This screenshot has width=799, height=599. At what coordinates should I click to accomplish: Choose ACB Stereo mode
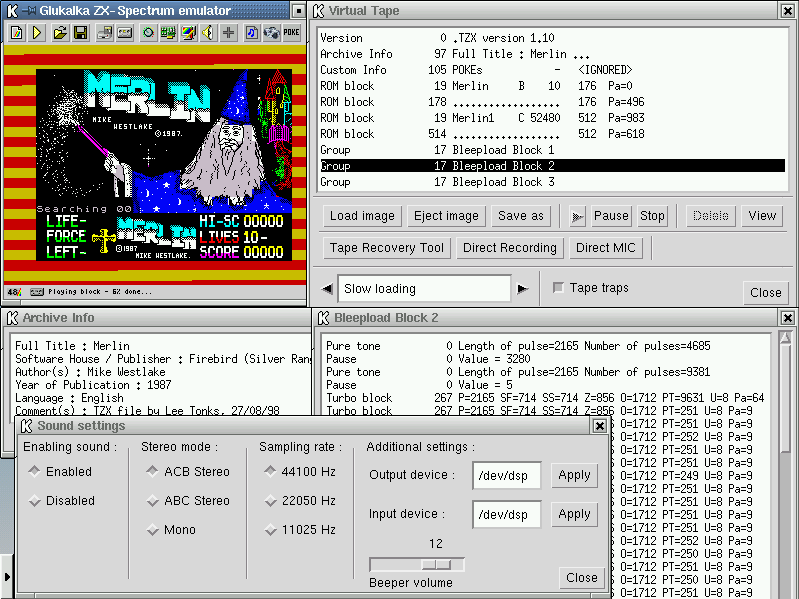(152, 472)
